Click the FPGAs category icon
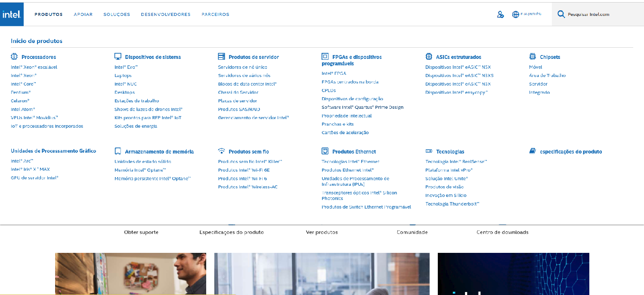 pyautogui.click(x=325, y=56)
